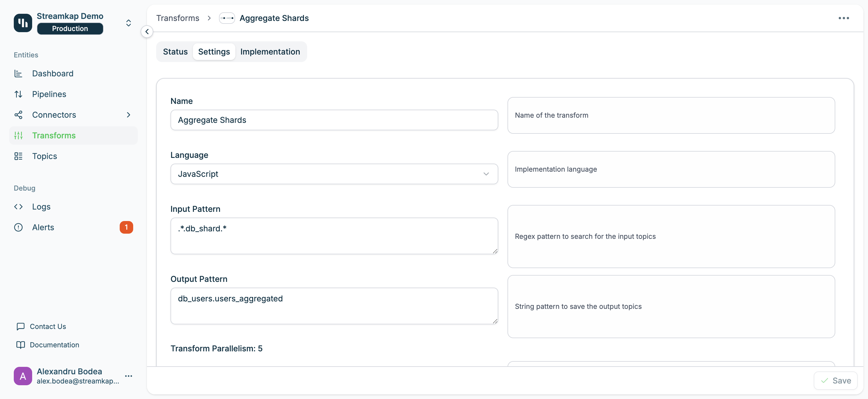Switch to the Implementation tab
Screen dimensions: 868x399
point(270,52)
